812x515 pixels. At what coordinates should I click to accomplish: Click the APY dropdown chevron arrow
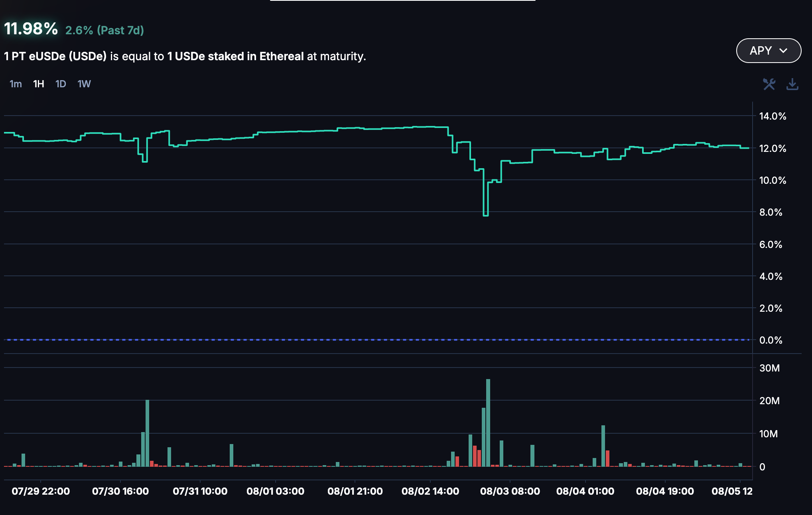(x=783, y=51)
